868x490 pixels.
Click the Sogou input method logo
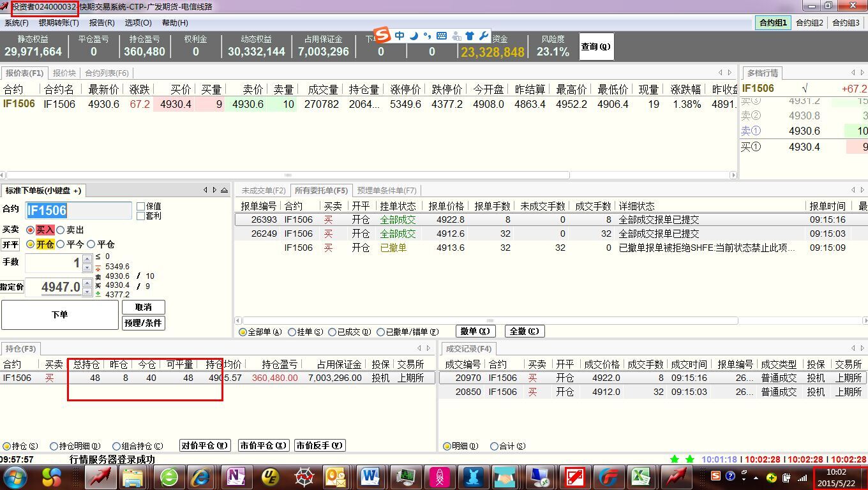[x=382, y=36]
